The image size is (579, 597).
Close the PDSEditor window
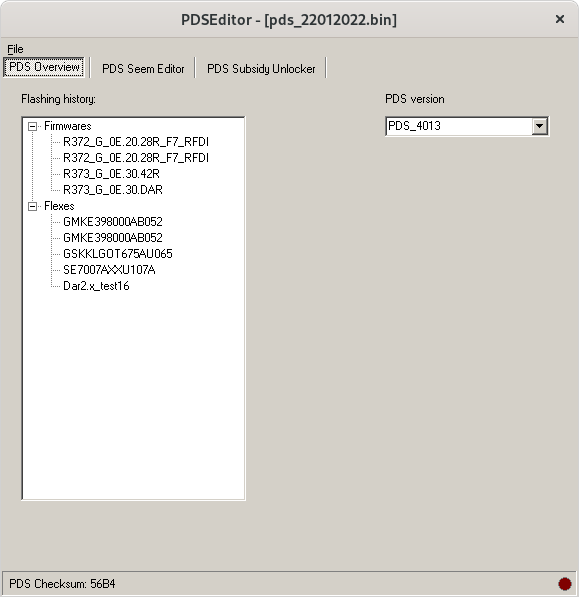pos(560,19)
